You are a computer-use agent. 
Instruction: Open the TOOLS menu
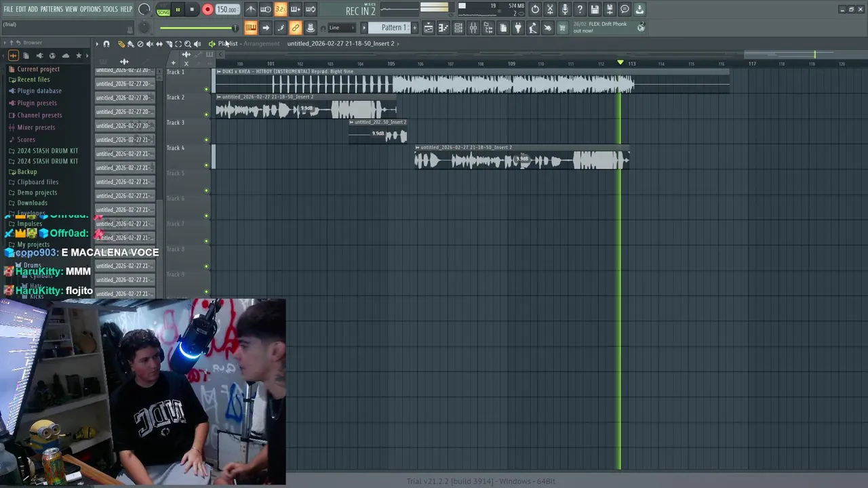pos(110,9)
